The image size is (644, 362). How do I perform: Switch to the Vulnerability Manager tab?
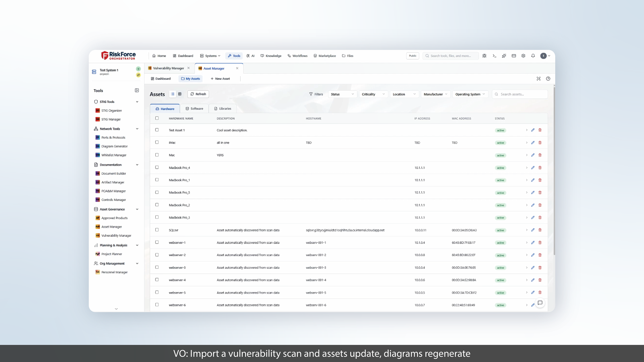coord(168,68)
